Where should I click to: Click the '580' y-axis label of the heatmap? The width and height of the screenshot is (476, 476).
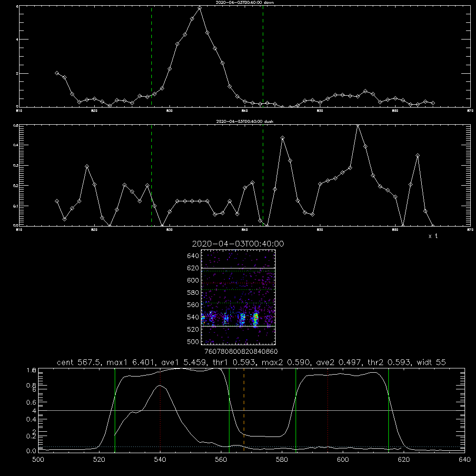(193, 293)
